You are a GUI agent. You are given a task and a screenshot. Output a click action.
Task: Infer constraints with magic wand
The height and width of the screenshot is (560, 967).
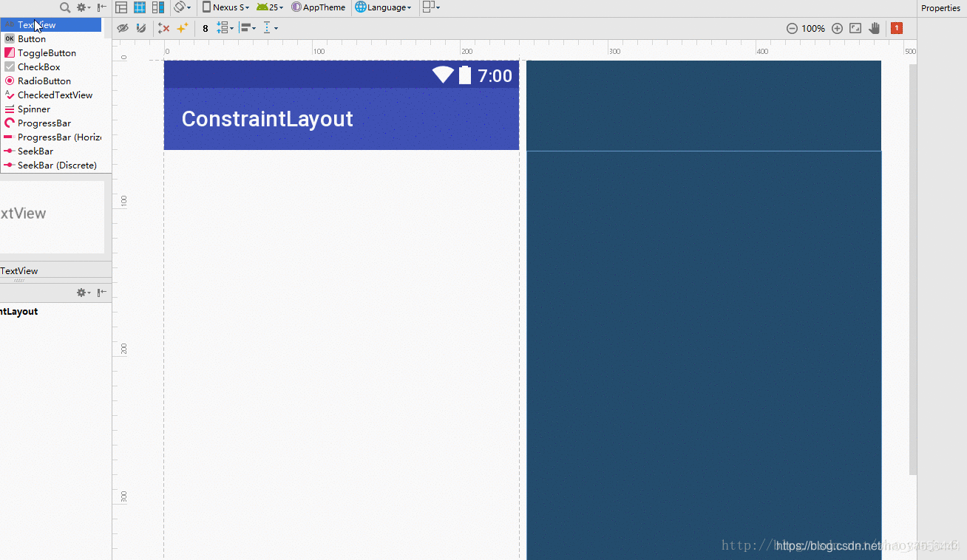pyautogui.click(x=183, y=28)
